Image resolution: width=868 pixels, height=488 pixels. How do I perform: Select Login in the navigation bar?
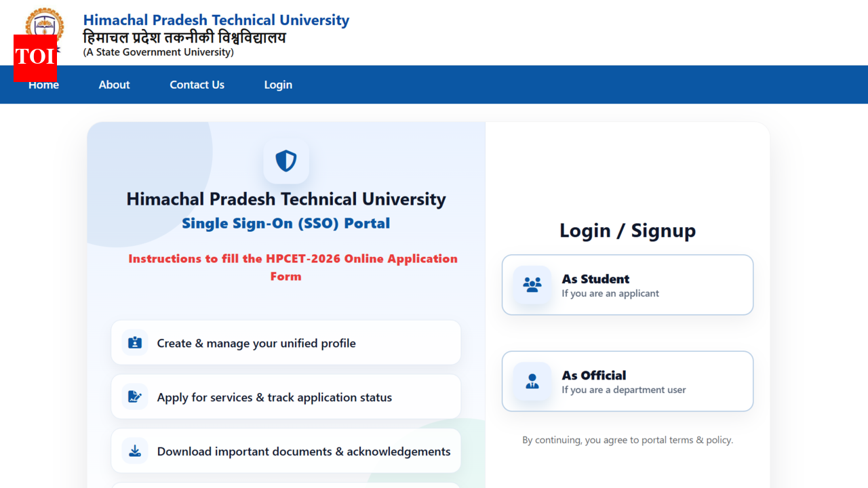pos(278,85)
